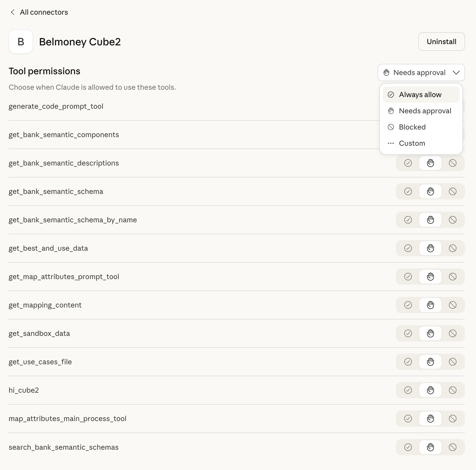
Task: Uninstall the Belmoney Cube2 connector
Action: tap(441, 42)
